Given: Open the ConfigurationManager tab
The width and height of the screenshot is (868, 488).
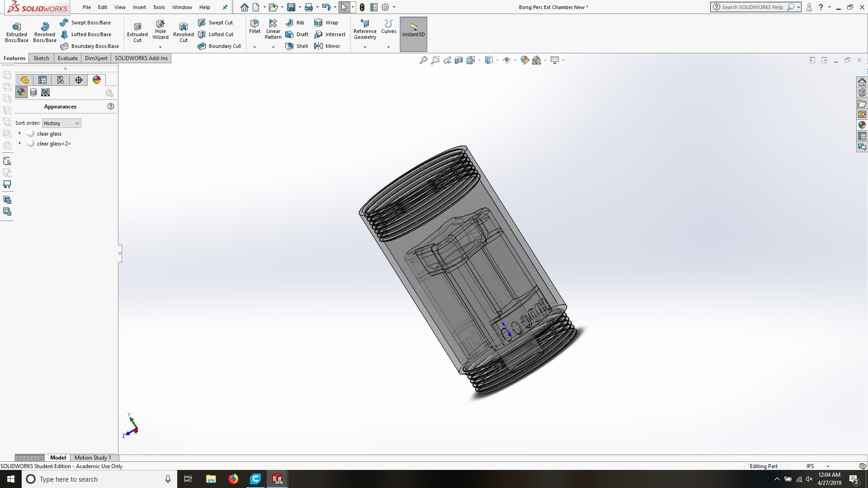Looking at the screenshot, I should tap(61, 80).
